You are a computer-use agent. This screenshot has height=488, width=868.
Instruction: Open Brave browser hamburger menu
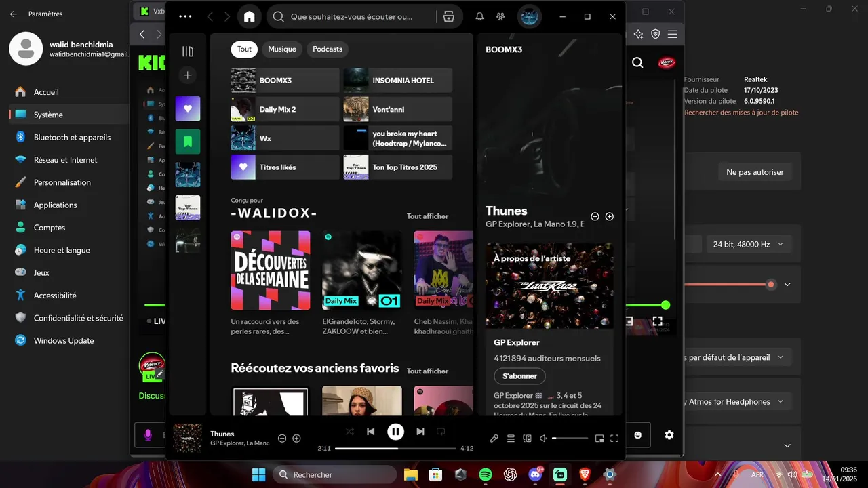672,34
